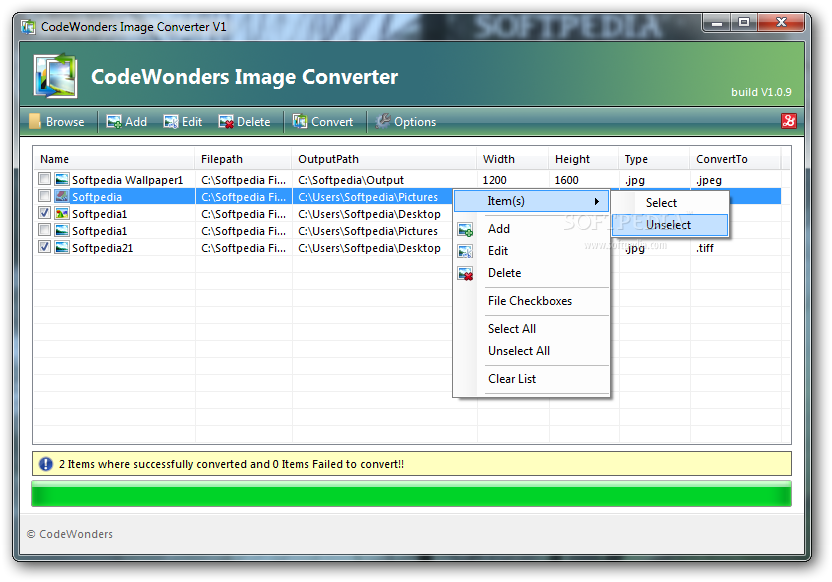
Task: Click the highlighted C:\Users\Softpedia\Pictures output path
Action: coord(368,197)
